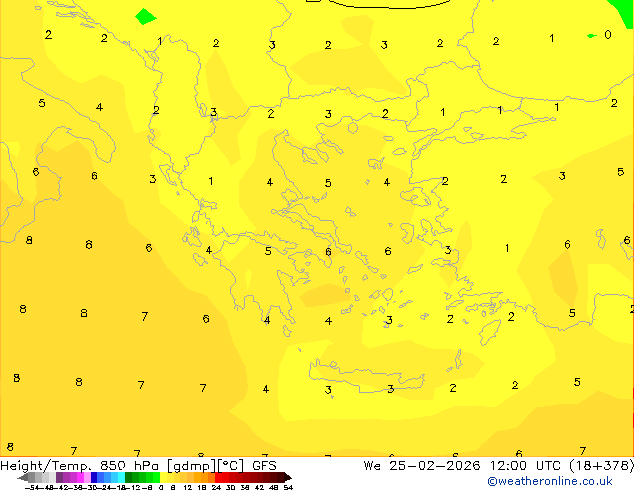Click the left grey arrow tip of legend
The height and width of the screenshot is (490, 634).
(23, 477)
